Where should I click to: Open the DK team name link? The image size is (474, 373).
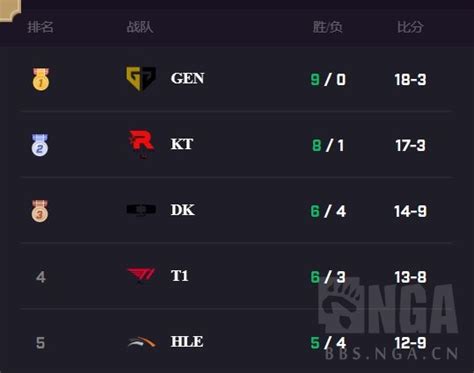click(x=183, y=210)
